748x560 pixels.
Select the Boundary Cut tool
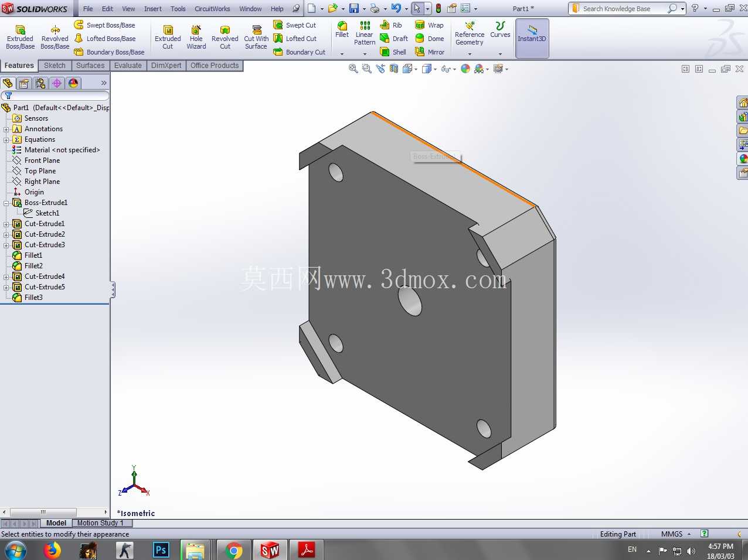pos(300,52)
